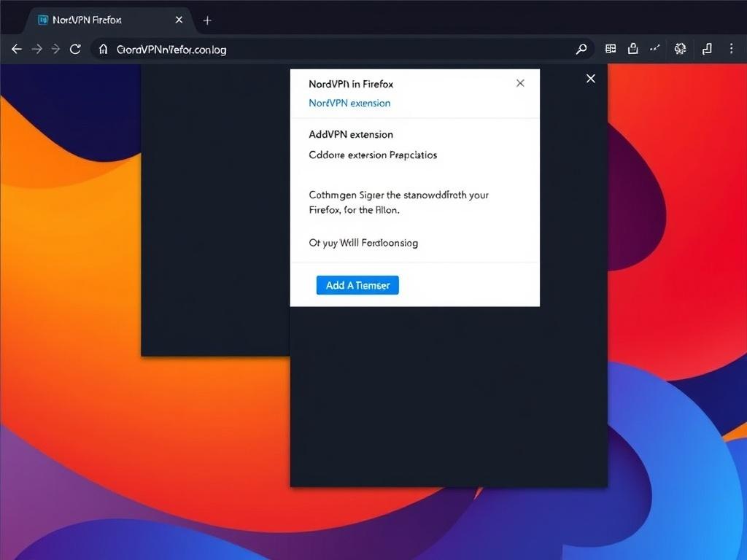Screen dimensions: 747x560
Task: Click the paragraph starting Cothmgen Sigrer
Action: [399, 202]
